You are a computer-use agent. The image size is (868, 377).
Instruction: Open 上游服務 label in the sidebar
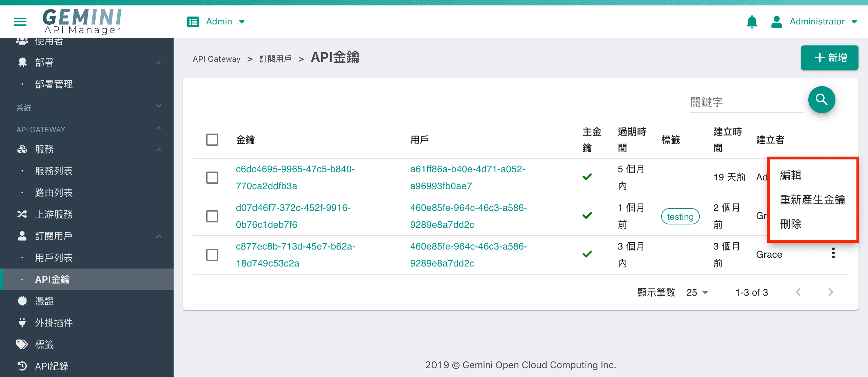coord(54,214)
